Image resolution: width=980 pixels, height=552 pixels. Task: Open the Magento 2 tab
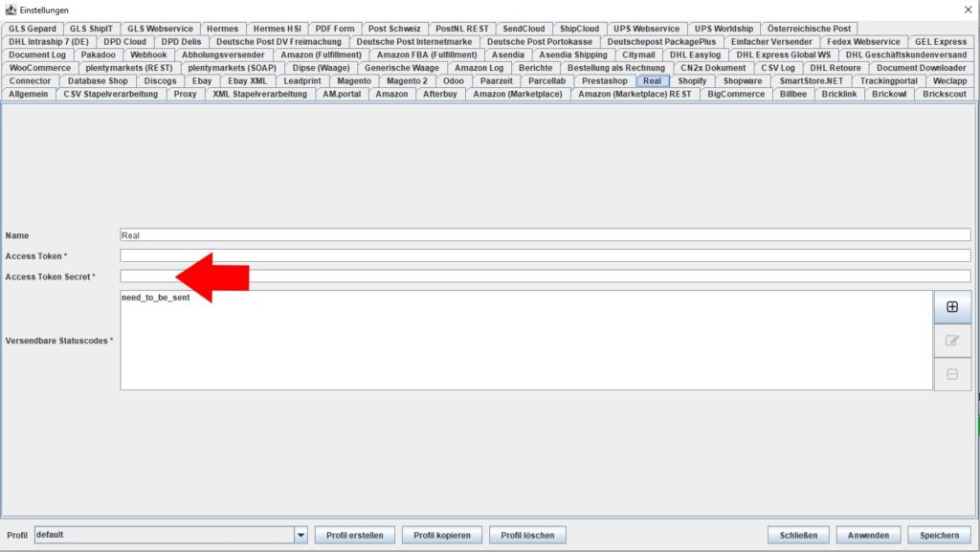tap(407, 80)
